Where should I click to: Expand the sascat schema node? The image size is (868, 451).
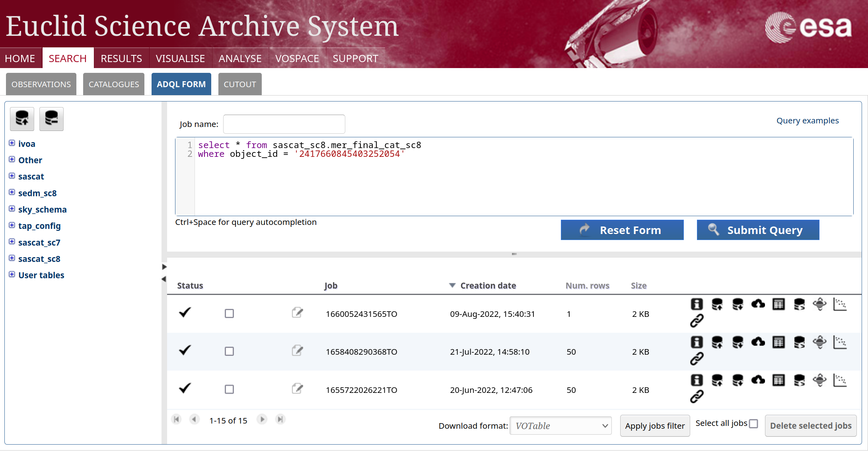click(x=12, y=176)
